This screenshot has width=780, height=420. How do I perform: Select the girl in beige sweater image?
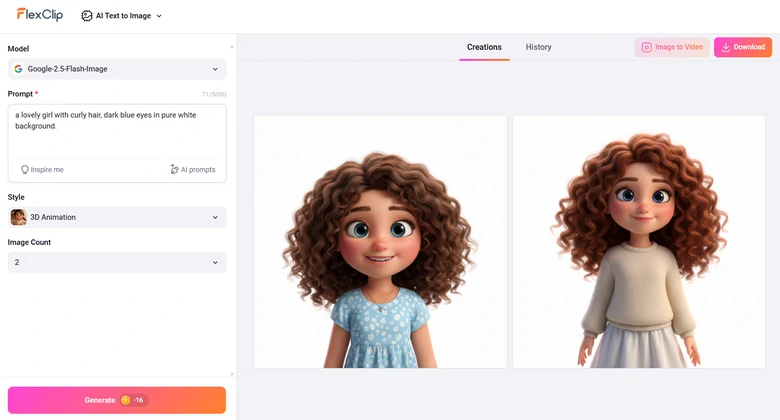(x=639, y=242)
